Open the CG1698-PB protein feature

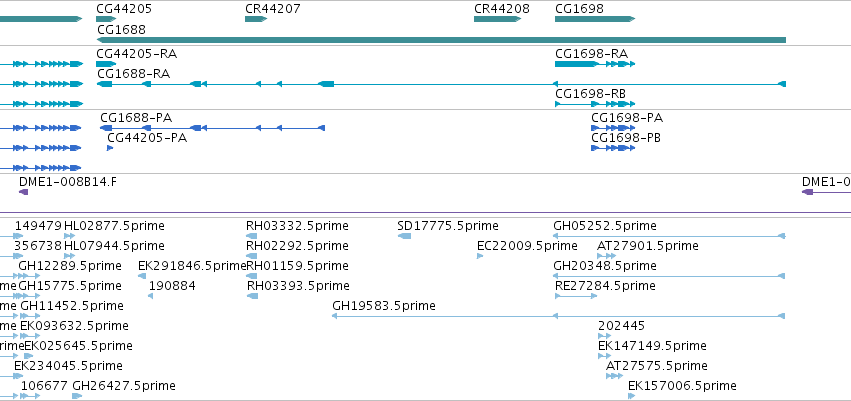tap(613, 148)
